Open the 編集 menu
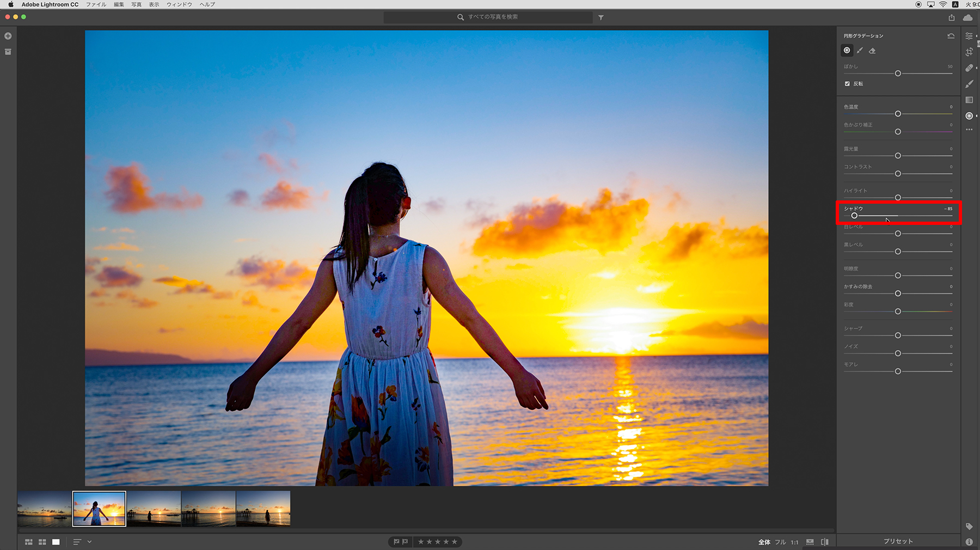Viewport: 980px width, 550px height. (x=119, y=4)
